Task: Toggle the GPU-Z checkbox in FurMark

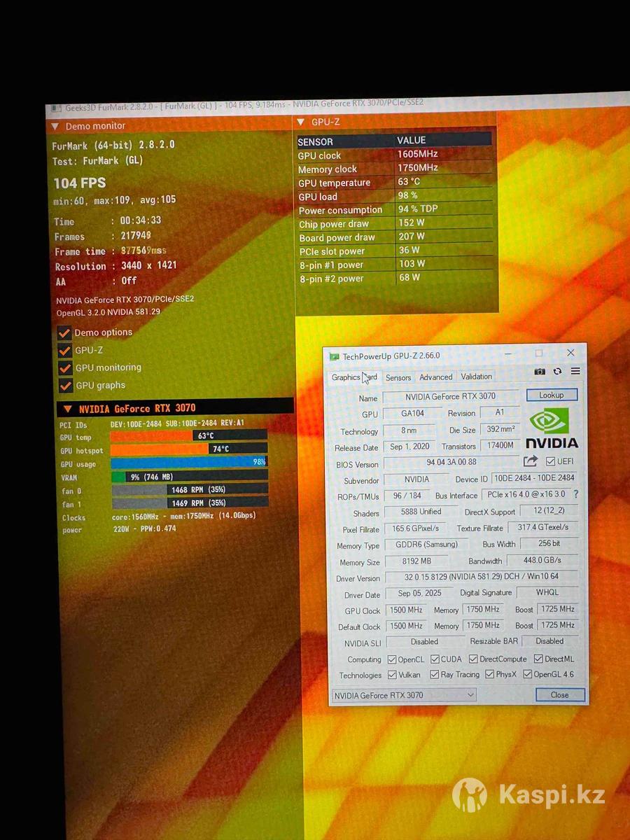Action: [x=64, y=350]
